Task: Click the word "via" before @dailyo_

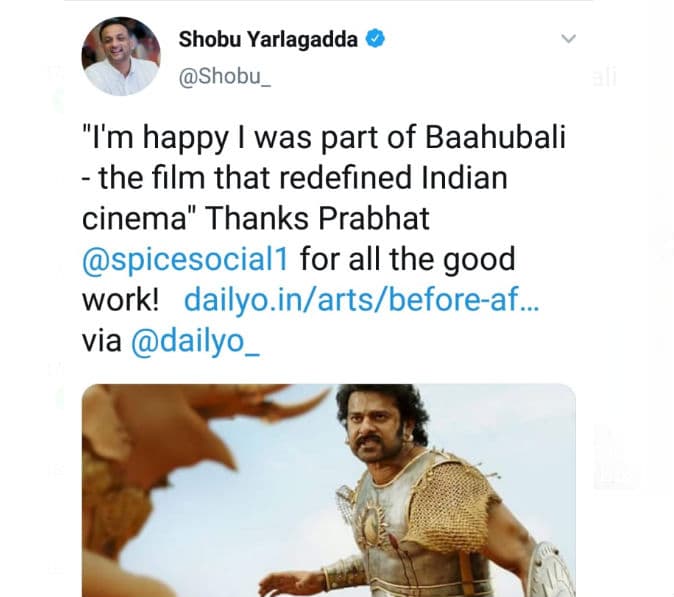Action: [101, 341]
